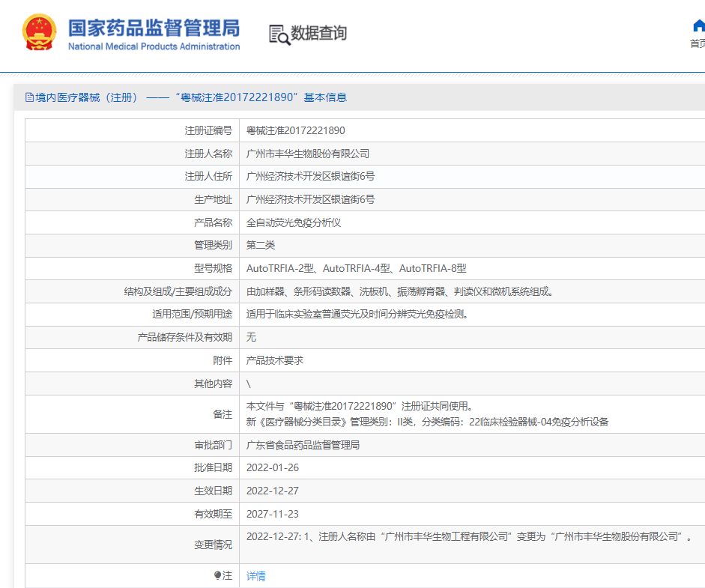Click the expiry date 2027-11-23
705x588 pixels.
273,514
